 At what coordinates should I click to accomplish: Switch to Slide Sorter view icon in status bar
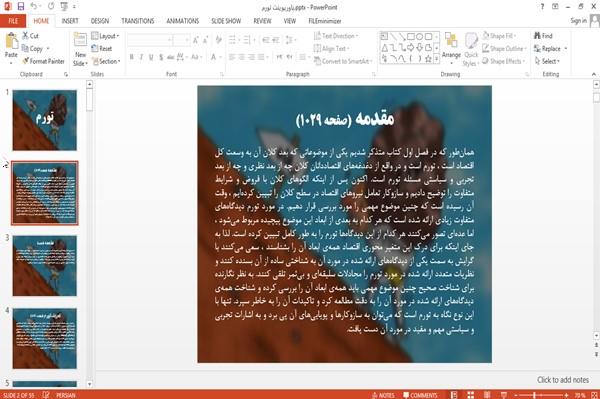pos(470,395)
